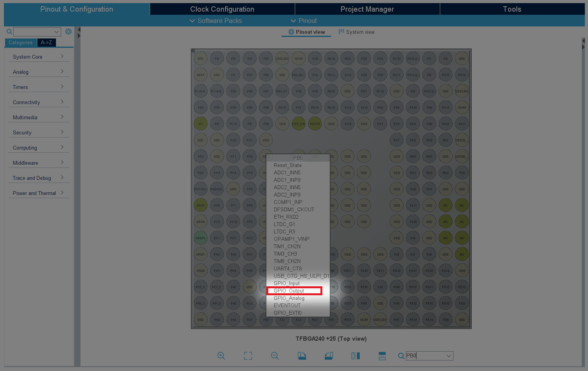Zoom out of the pinout view

click(275, 355)
